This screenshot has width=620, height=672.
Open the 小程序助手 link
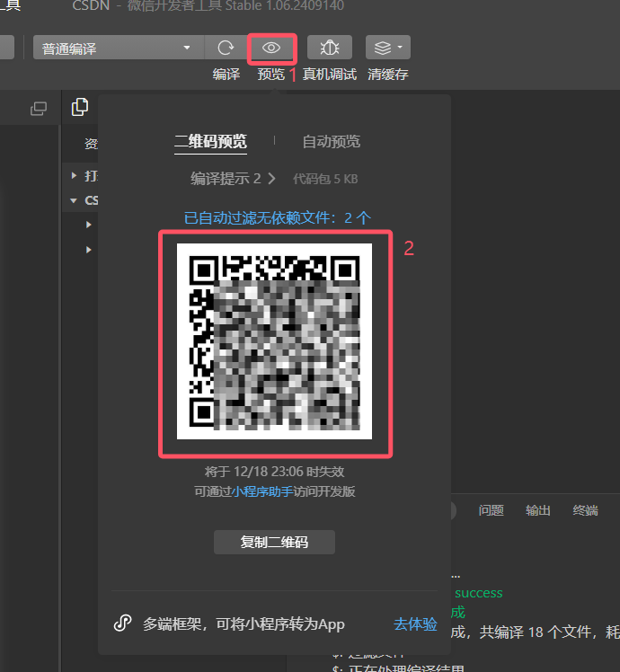[262, 491]
